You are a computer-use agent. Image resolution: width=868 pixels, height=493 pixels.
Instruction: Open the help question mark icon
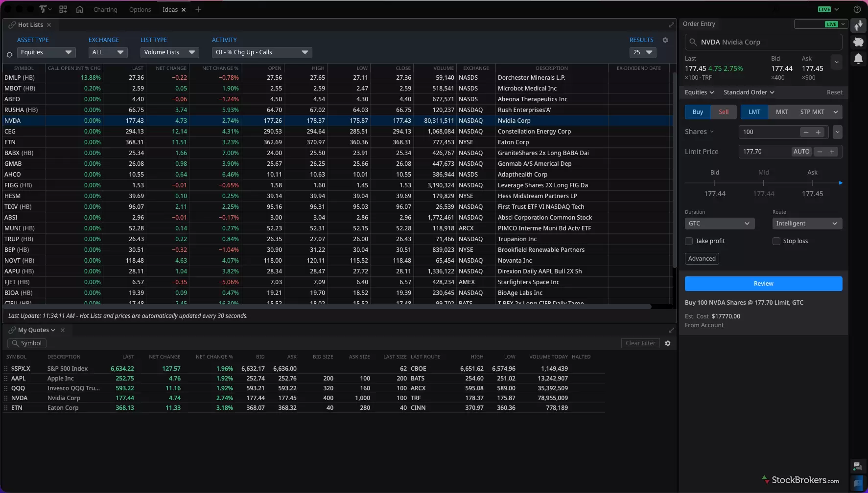pos(857,9)
